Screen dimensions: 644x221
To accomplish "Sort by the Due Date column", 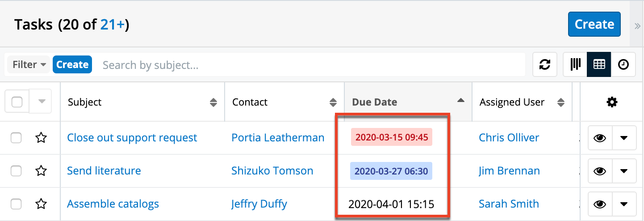I will 374,102.
